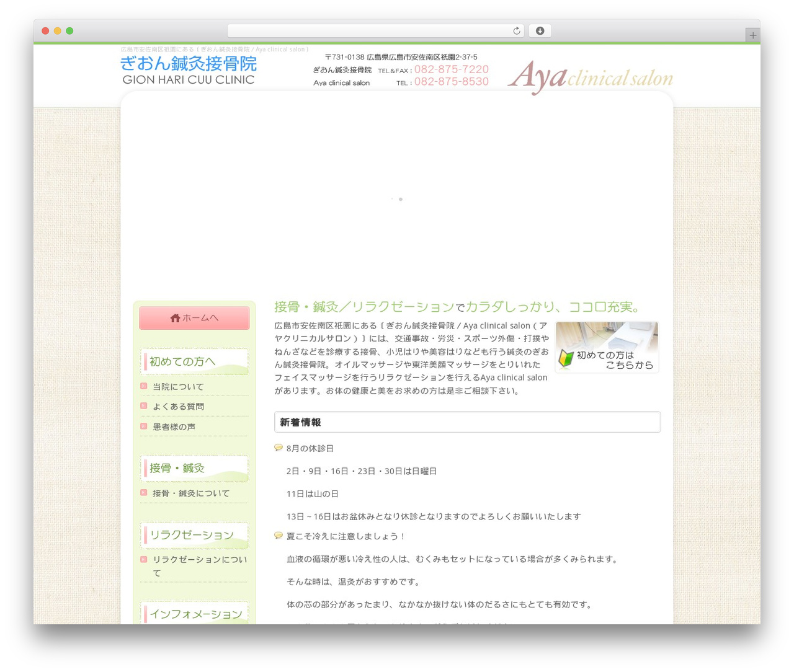Open リラクゼーションについて link
Image resolution: width=794 pixels, height=672 pixels.
[200, 566]
